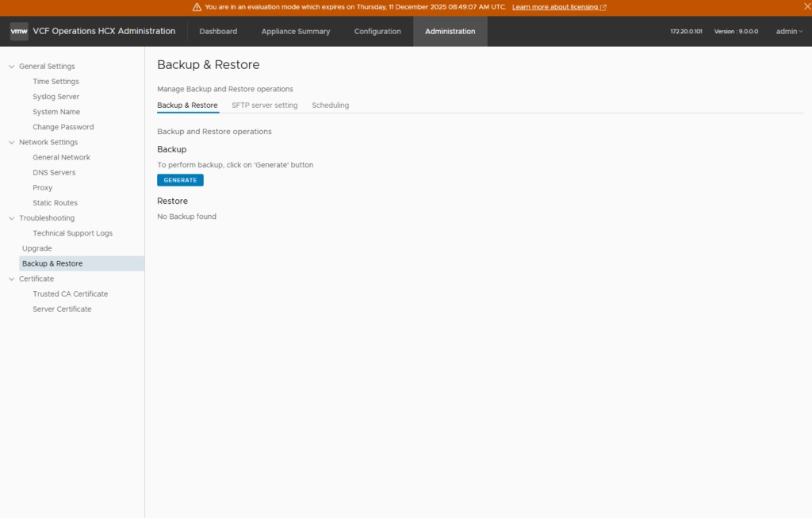The width and height of the screenshot is (812, 518).
Task: Click the VMware logo icon
Action: [19, 32]
